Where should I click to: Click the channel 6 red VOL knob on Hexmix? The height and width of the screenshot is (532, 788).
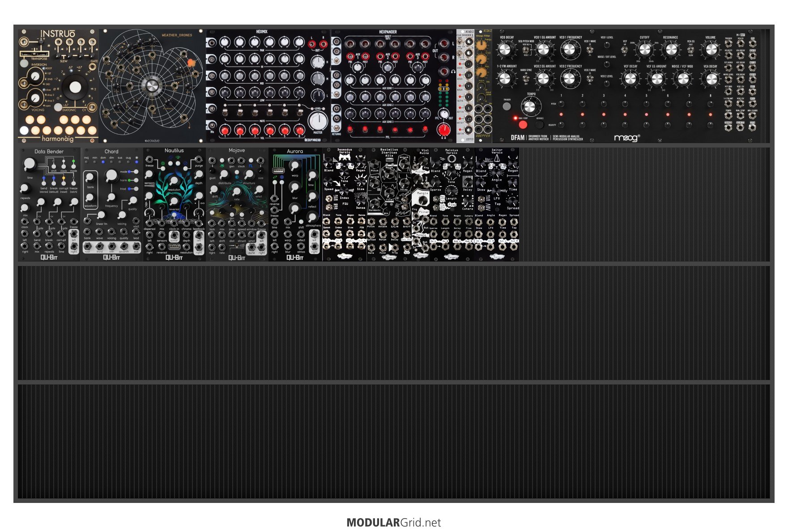[x=300, y=131]
